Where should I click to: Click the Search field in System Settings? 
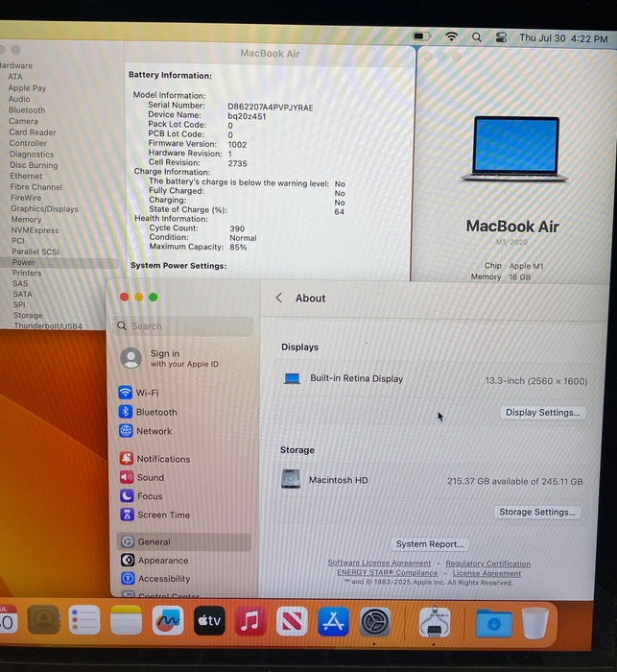click(x=184, y=326)
